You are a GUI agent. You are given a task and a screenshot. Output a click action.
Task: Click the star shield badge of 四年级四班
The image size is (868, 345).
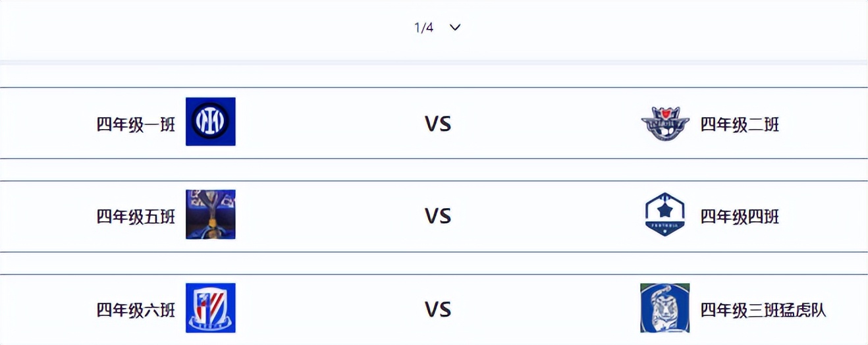pyautogui.click(x=665, y=215)
